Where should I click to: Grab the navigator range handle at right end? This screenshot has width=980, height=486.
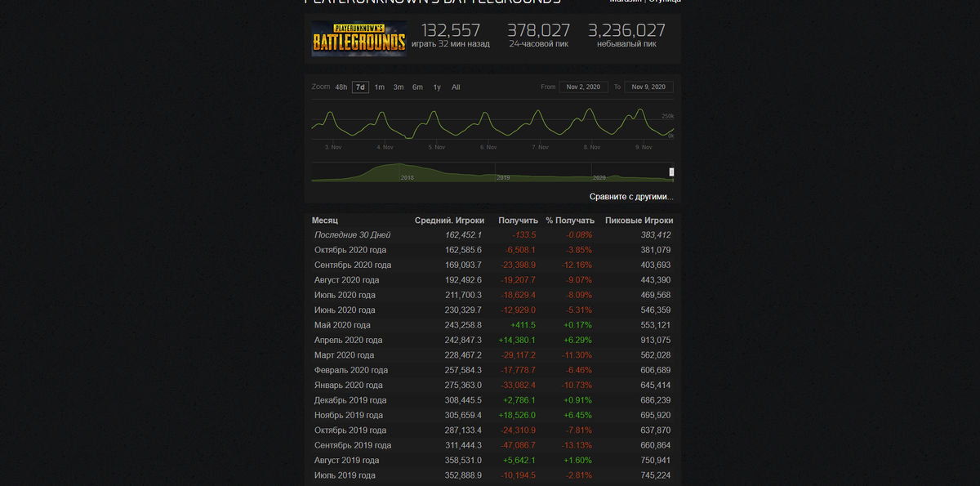[x=671, y=172]
